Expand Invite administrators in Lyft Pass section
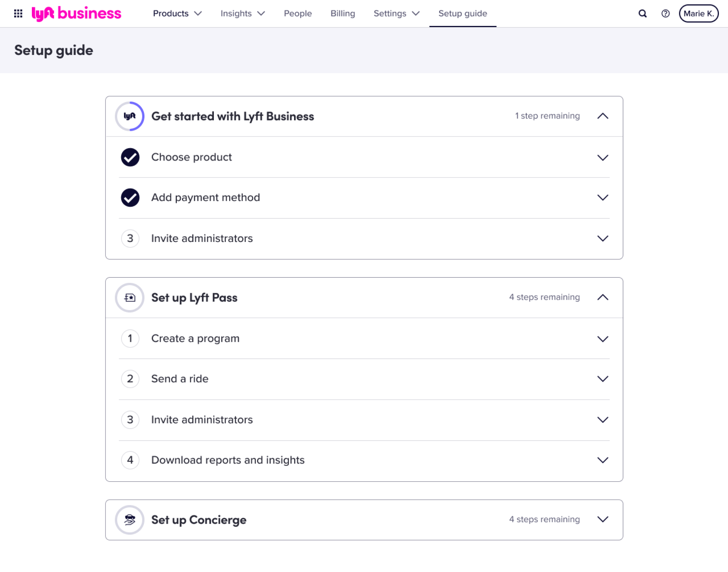 click(602, 420)
